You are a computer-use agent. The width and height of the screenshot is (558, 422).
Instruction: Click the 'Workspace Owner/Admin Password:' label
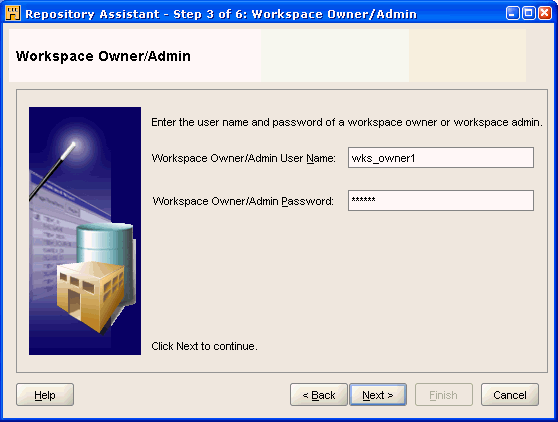[x=243, y=201]
